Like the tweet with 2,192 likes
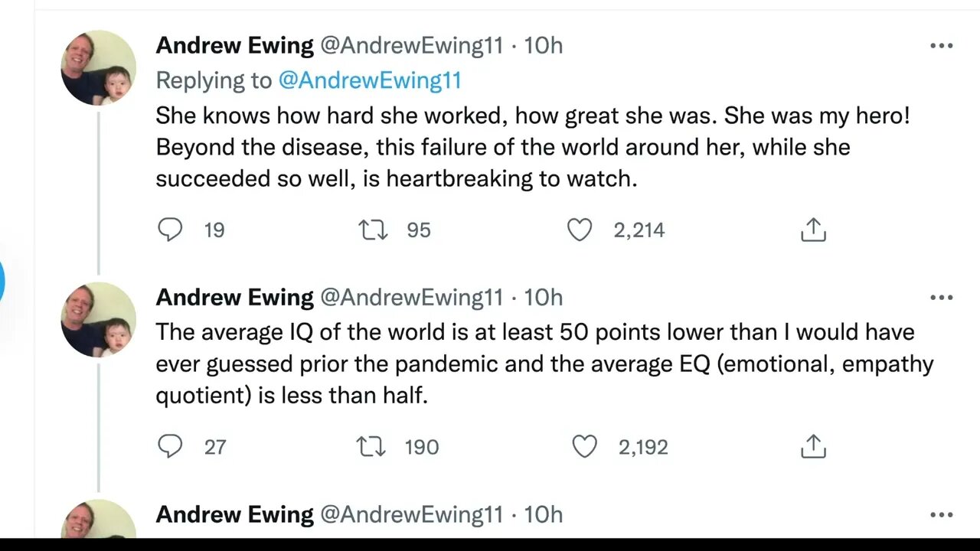This screenshot has width=980, height=551. point(584,446)
